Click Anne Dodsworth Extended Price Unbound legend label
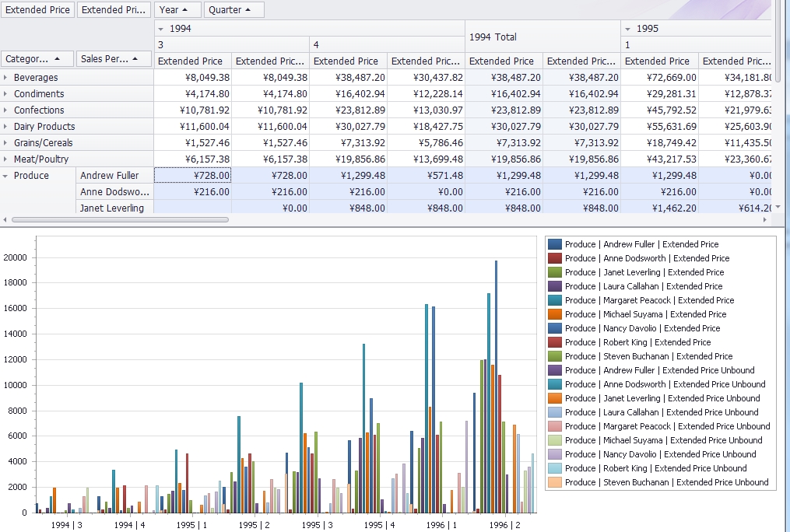790x532 pixels. pos(665,384)
